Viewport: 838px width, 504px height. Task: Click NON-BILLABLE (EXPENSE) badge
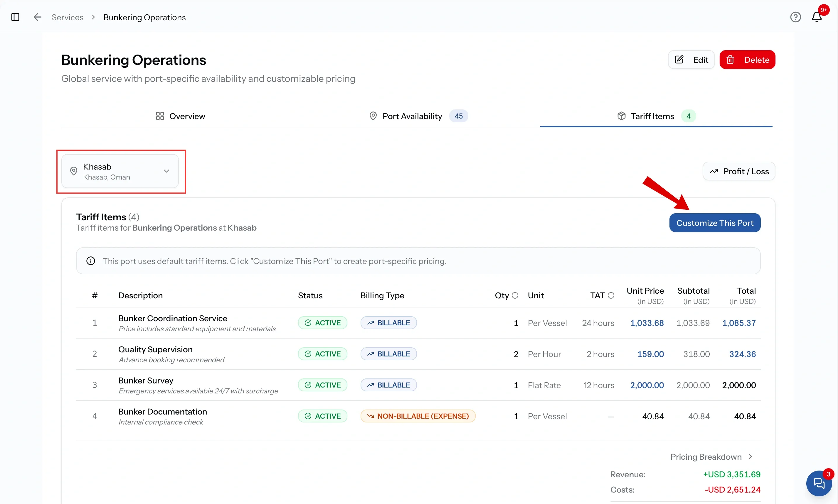coord(418,416)
